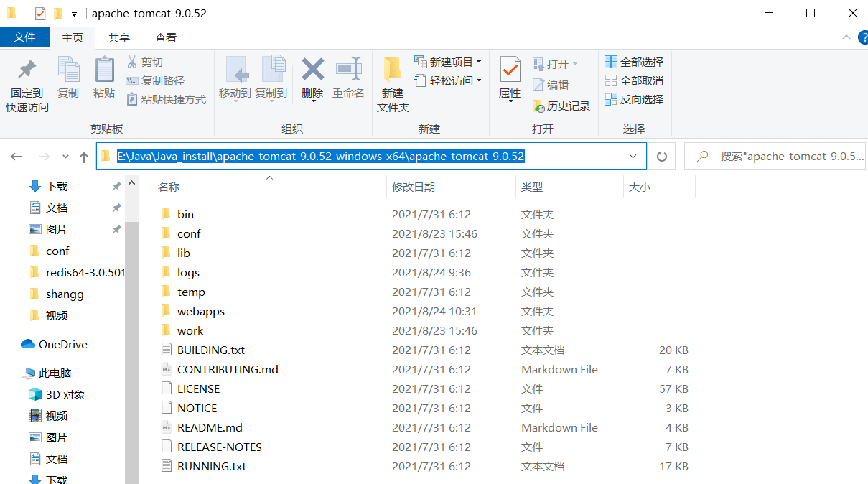This screenshot has height=484, width=868.
Task: Select the README.md file
Action: pos(210,427)
